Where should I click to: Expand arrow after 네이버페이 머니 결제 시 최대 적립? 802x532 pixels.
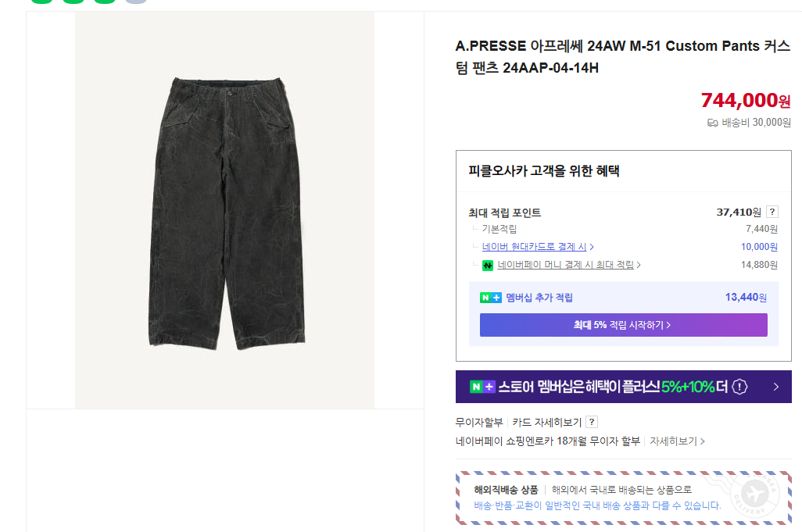click(x=639, y=265)
